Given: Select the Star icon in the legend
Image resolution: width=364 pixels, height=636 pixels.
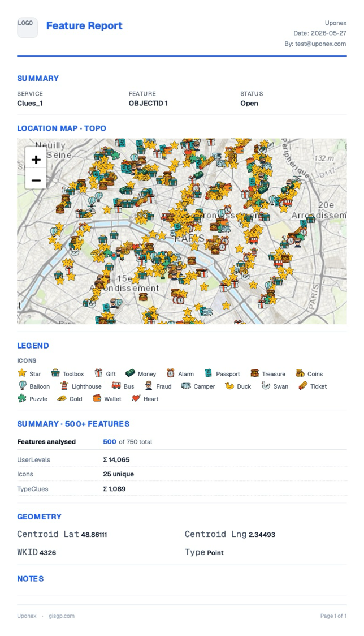Looking at the screenshot, I should pos(22,373).
